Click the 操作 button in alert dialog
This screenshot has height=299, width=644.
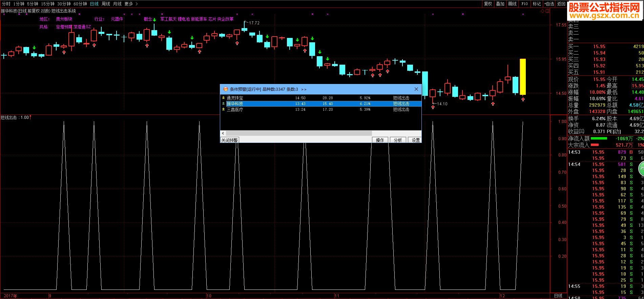coord(380,140)
